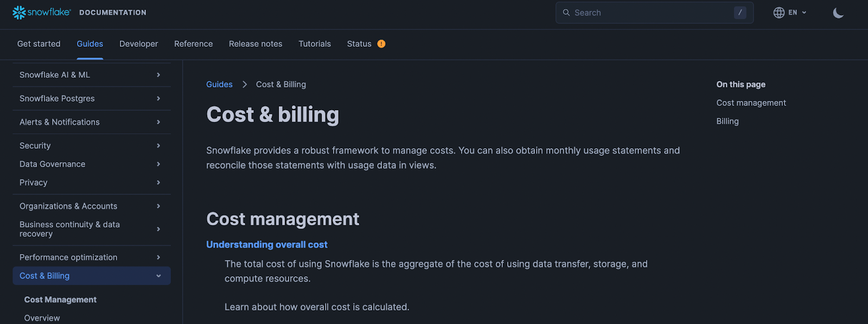
Task: Jump to Billing section link
Action: (727, 121)
